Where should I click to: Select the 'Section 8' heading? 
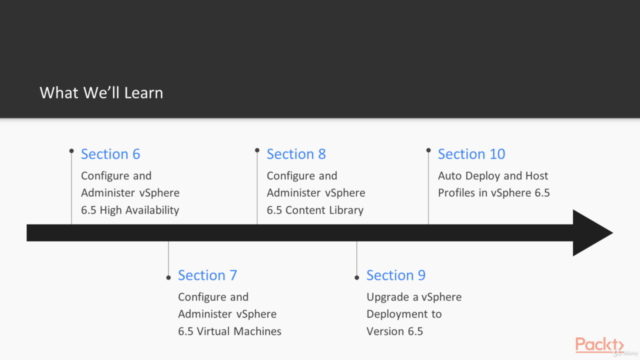pos(296,154)
